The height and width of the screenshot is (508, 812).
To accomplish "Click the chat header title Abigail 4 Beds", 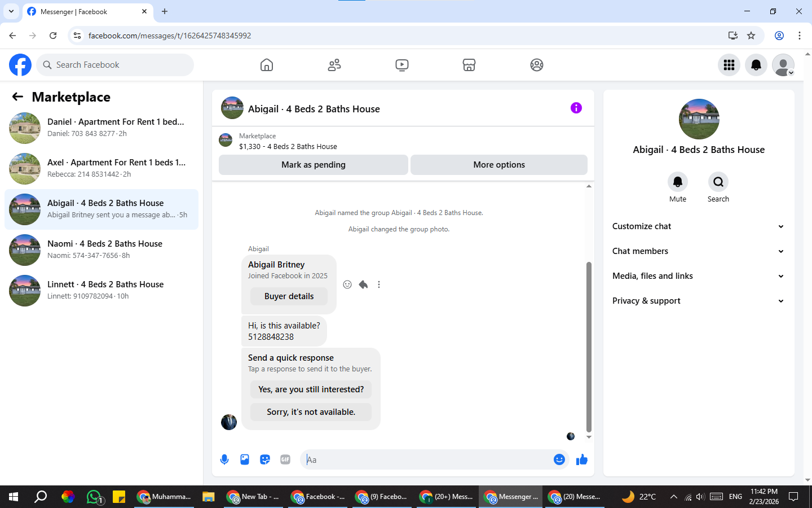I will click(314, 109).
